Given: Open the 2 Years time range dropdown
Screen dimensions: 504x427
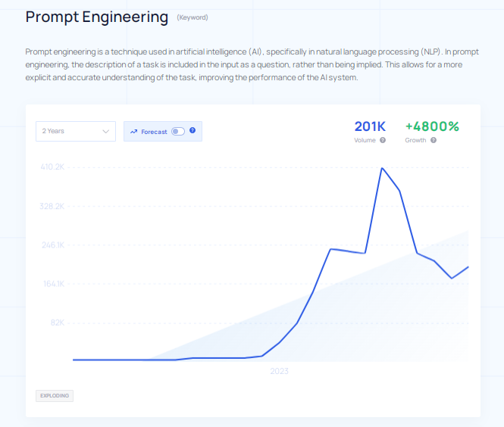Looking at the screenshot, I should click(x=75, y=131).
